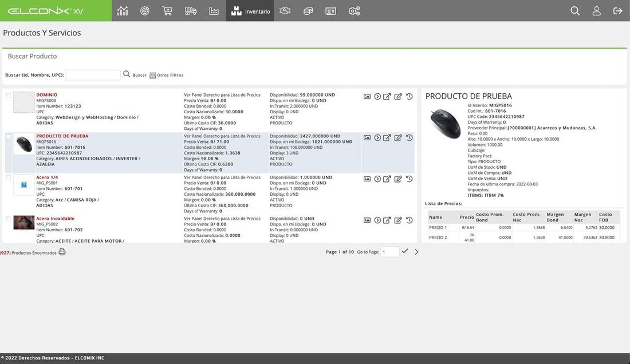The height and width of the screenshot is (364, 630).
Task: Open the coins finance module icon
Action: tap(308, 11)
